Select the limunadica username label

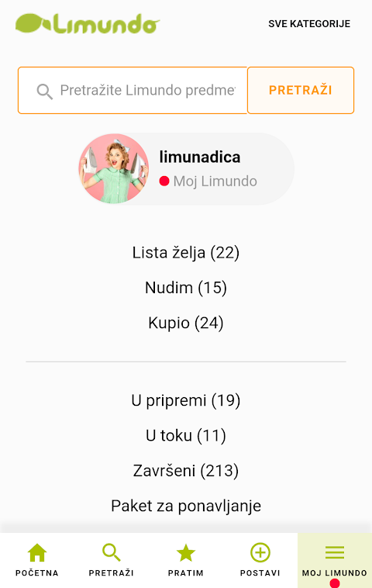[200, 157]
